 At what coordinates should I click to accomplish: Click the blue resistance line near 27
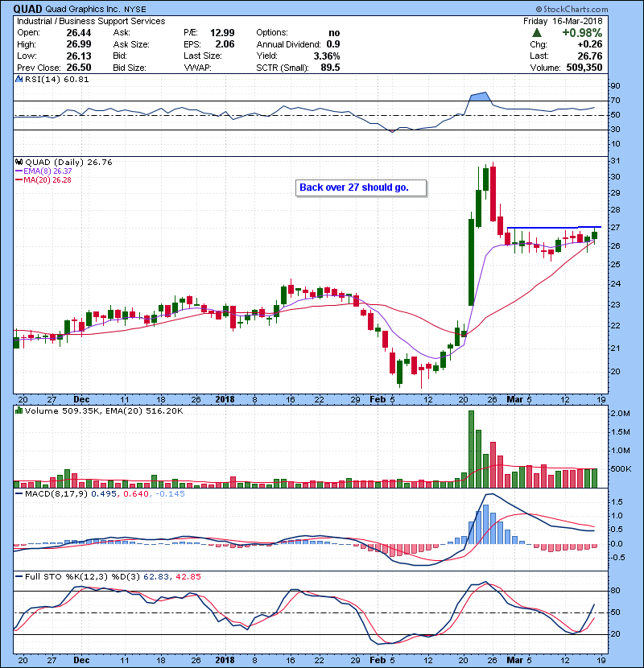(554, 228)
